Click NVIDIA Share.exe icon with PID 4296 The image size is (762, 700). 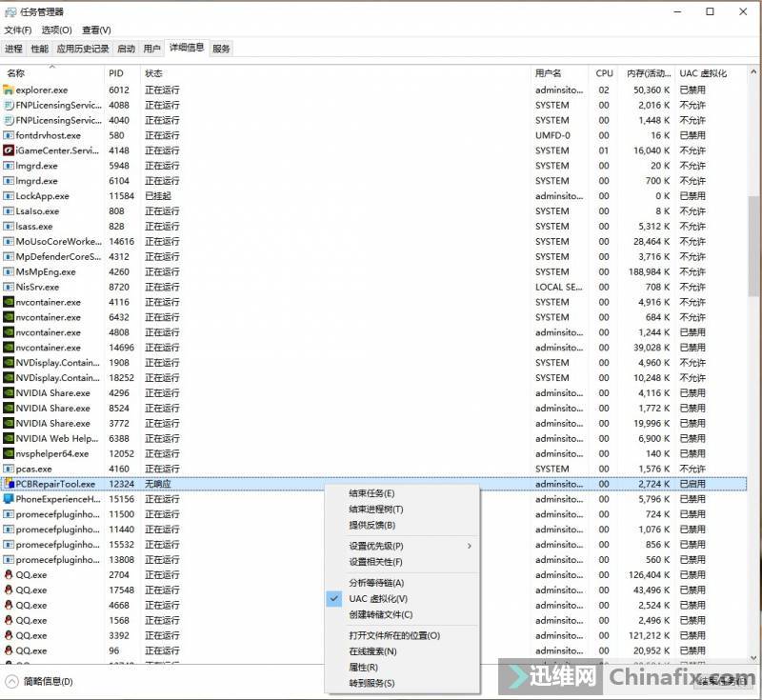click(9, 393)
